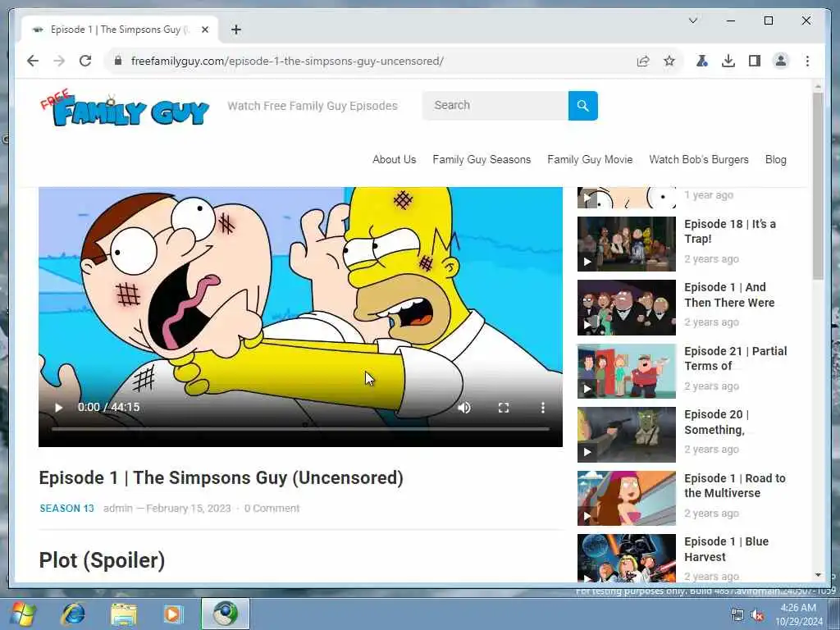Screen dimensions: 840x630
Task: Click the admin author link
Action: coord(118,509)
